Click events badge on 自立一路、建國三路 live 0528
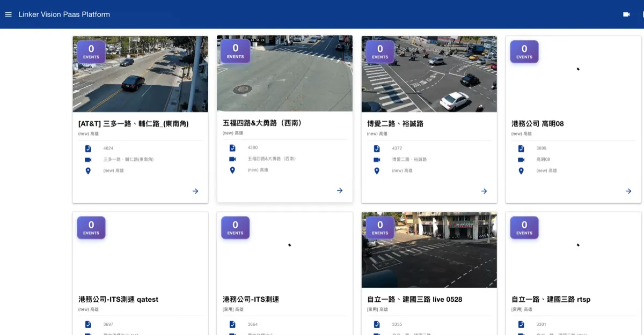This screenshot has height=335, width=644. [x=380, y=228]
